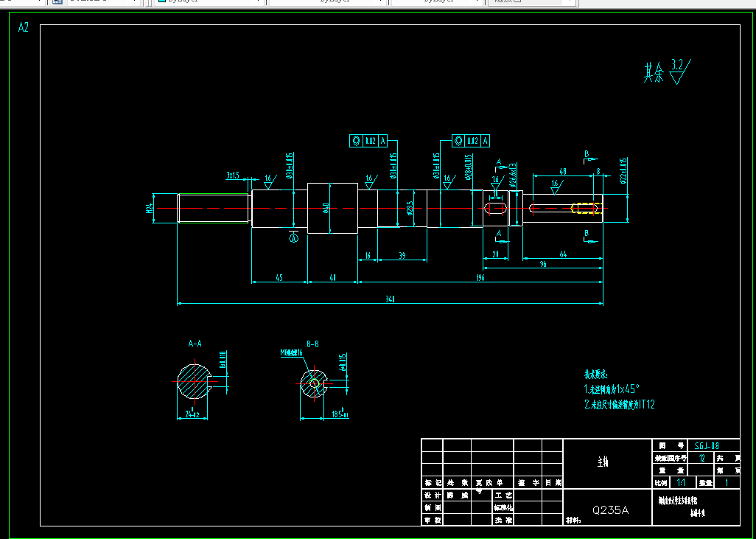Click the A2 sheet size label
This screenshot has height=539, width=756.
click(23, 27)
